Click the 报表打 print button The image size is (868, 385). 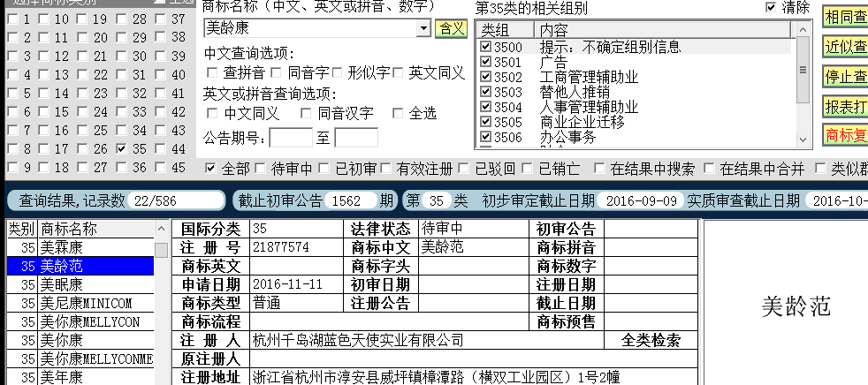845,106
